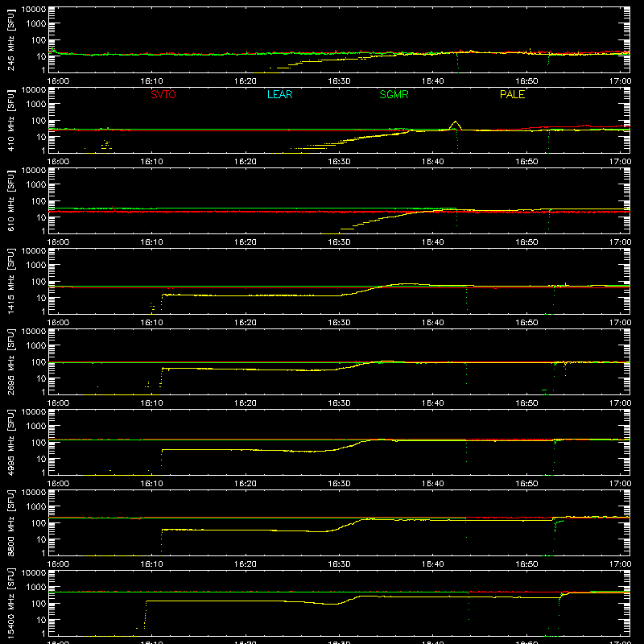Click the 16:30 tick label under 245 MHz plot

(339, 81)
